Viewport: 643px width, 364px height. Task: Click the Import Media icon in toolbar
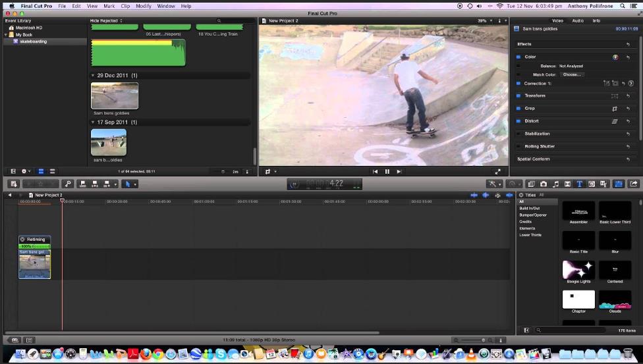pos(14,184)
